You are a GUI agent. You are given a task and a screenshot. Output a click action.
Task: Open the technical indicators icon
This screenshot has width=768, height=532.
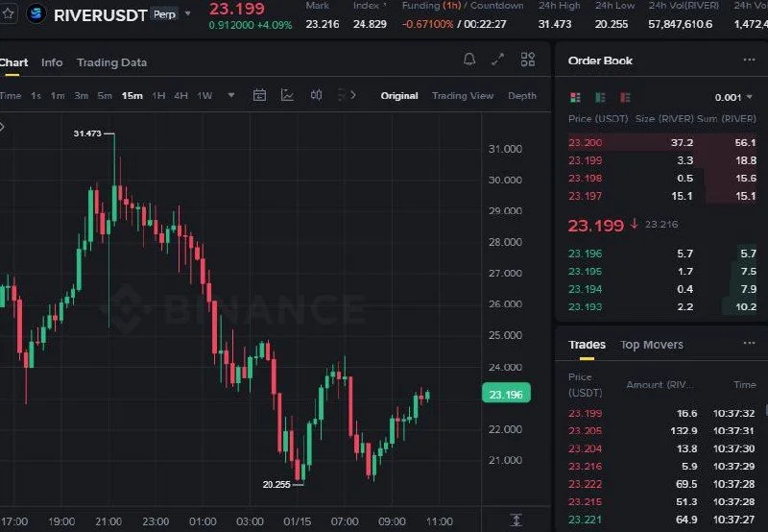(x=287, y=95)
